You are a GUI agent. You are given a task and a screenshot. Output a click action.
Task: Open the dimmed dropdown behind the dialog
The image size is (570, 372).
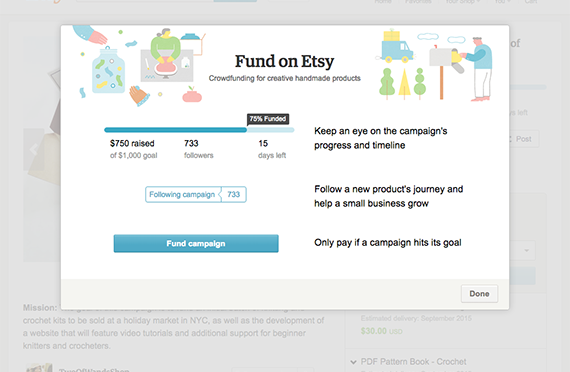tap(522, 251)
